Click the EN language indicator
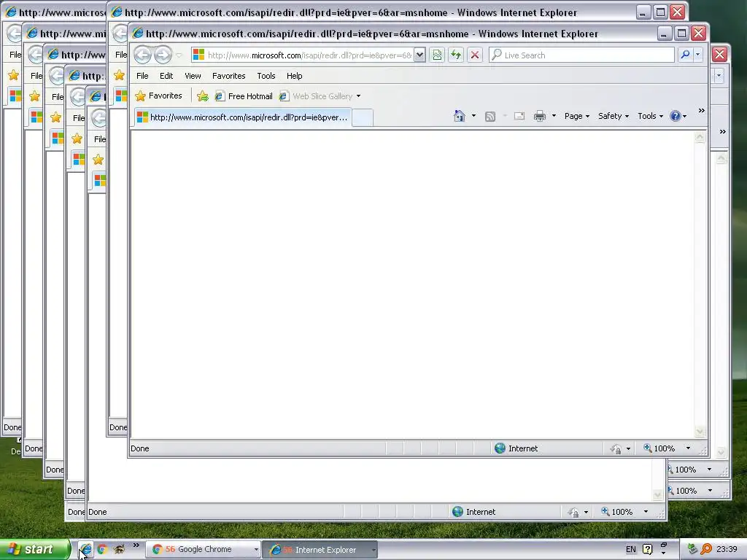Image resolution: width=747 pixels, height=560 pixels. (631, 549)
